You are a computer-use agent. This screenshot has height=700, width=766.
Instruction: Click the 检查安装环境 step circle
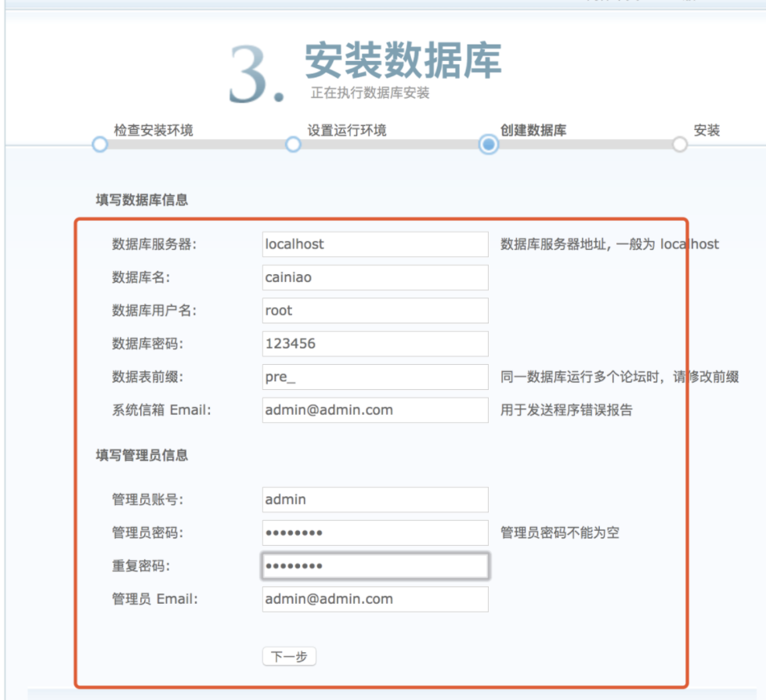(x=99, y=145)
